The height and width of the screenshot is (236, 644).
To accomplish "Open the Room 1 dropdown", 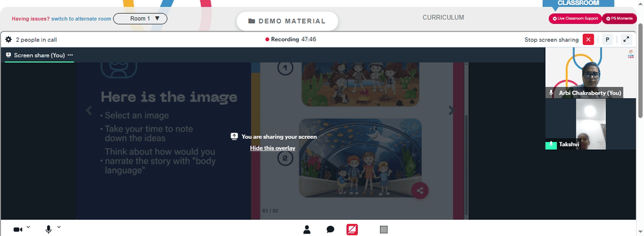I will (x=140, y=19).
